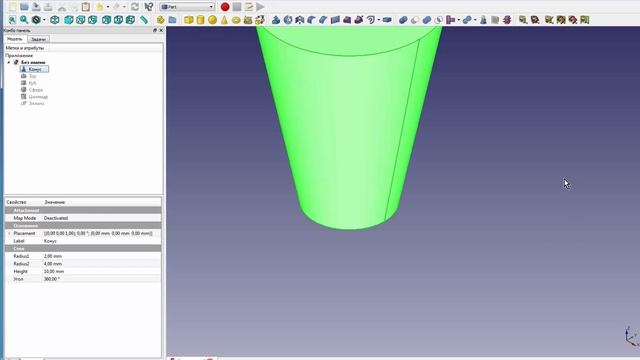Create a torus primitive
This screenshot has width=640, height=360.
coord(236,20)
